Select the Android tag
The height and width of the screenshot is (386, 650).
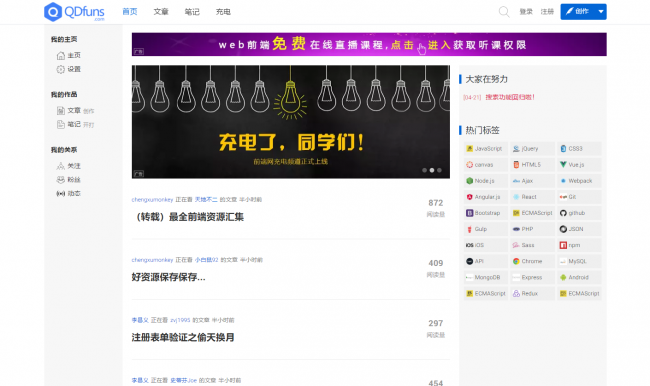(579, 277)
